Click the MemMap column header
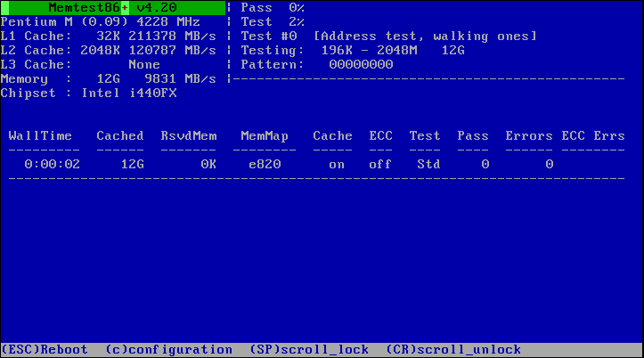The image size is (644, 358). pyautogui.click(x=265, y=136)
